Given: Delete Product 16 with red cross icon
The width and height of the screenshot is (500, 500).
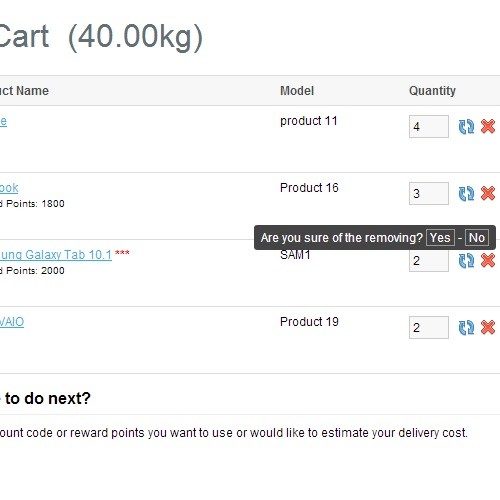Looking at the screenshot, I should point(488,193).
